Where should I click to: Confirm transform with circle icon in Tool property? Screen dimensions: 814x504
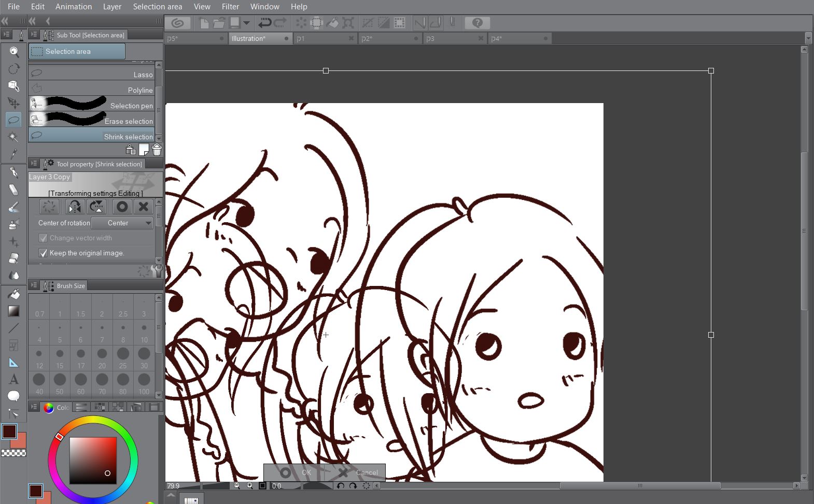pos(122,207)
